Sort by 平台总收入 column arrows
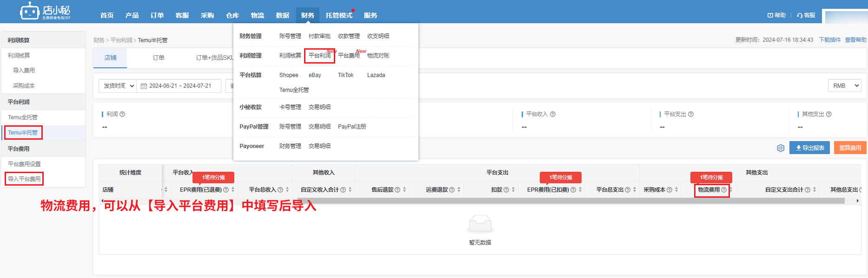This screenshot has height=278, width=868. (x=287, y=190)
